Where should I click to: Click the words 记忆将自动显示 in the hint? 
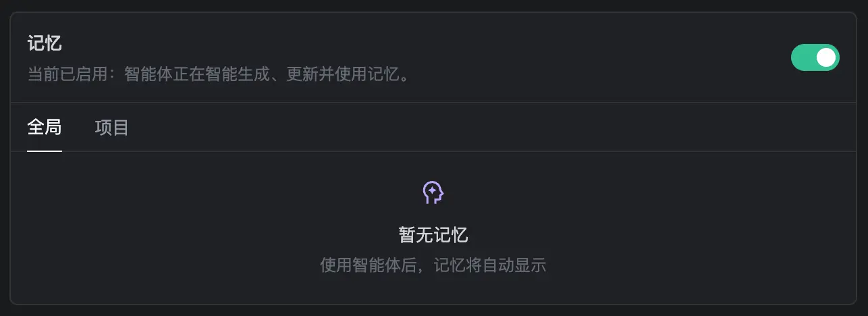coord(489,265)
